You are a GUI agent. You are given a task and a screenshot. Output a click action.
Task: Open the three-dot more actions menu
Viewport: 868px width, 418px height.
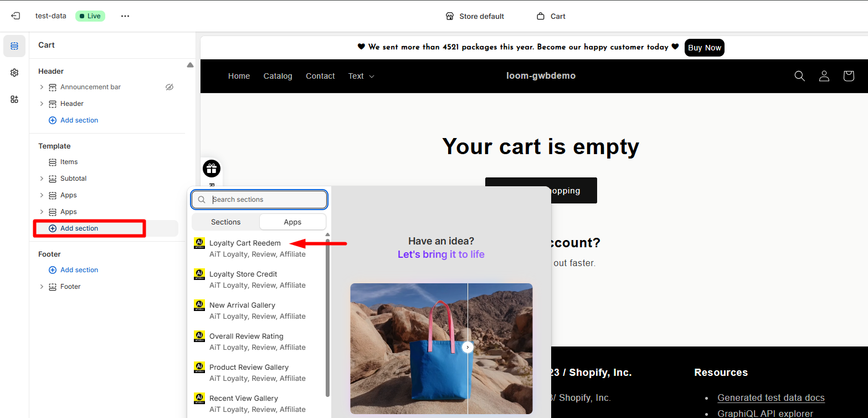[x=125, y=16]
